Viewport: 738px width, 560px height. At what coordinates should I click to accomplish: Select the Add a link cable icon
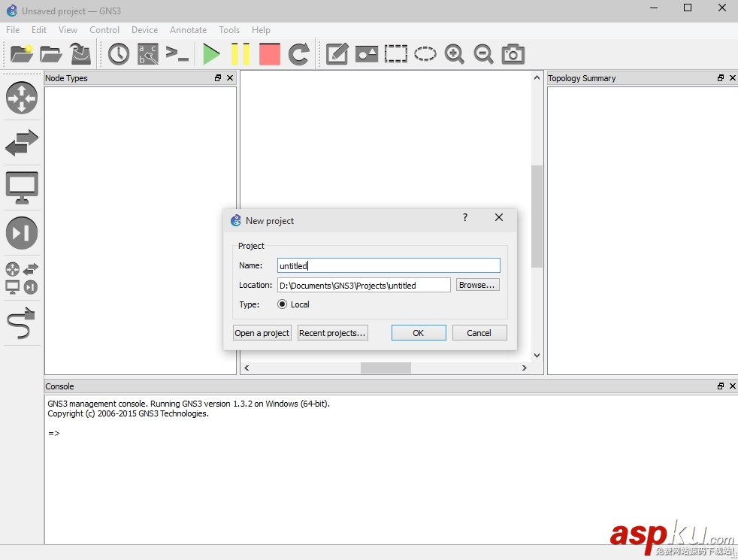coord(22,323)
